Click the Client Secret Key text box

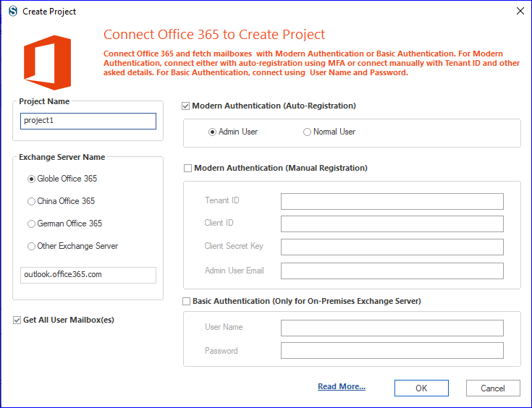(x=392, y=247)
